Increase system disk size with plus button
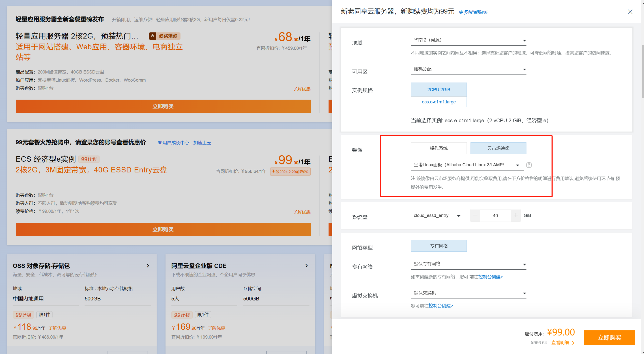This screenshot has height=354, width=644. pyautogui.click(x=515, y=216)
